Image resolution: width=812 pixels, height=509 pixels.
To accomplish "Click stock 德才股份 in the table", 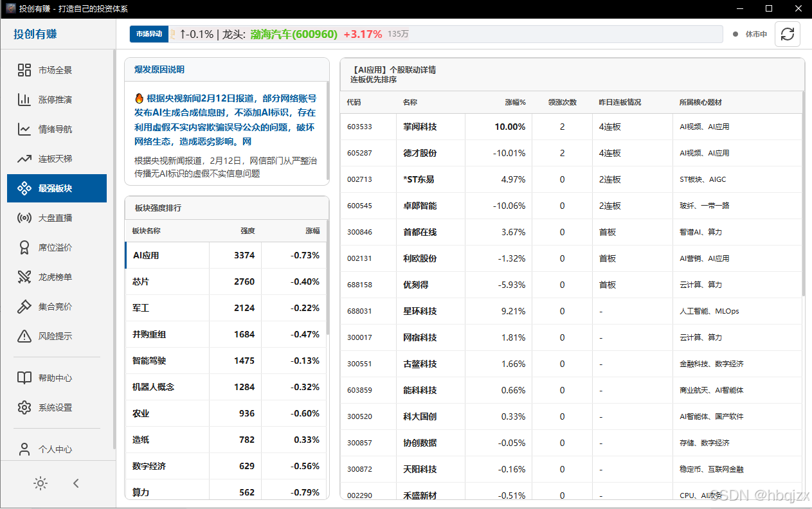I will click(420, 153).
